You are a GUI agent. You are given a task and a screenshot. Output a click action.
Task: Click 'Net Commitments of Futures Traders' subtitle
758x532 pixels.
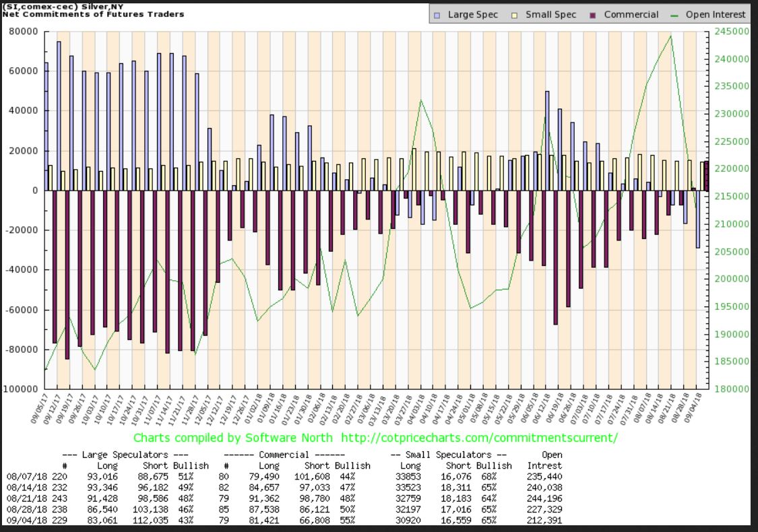tap(93, 14)
